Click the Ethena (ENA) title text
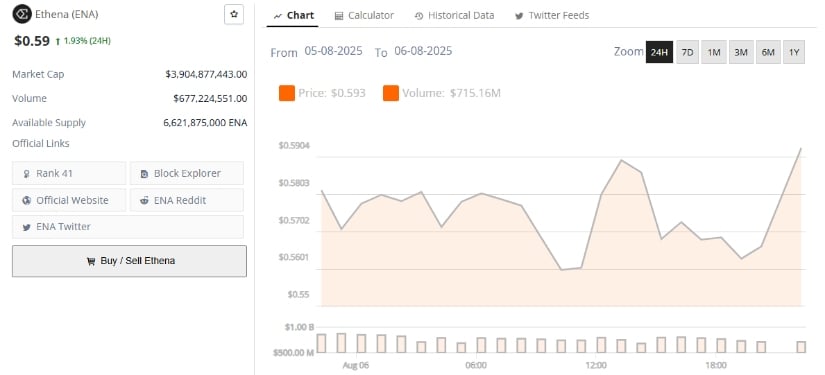 click(x=67, y=14)
